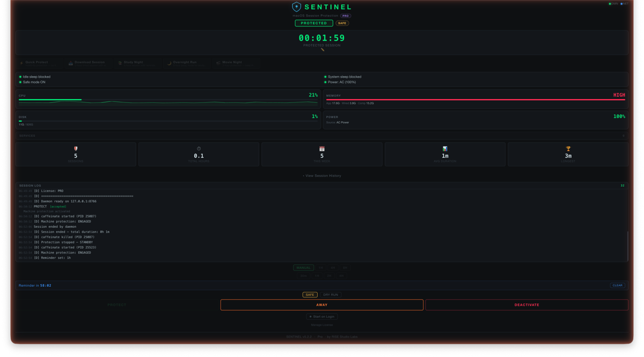Screen dimensions: 644x357
Task: Click the pencil edit icon under Protected Session
Action: click(323, 50)
